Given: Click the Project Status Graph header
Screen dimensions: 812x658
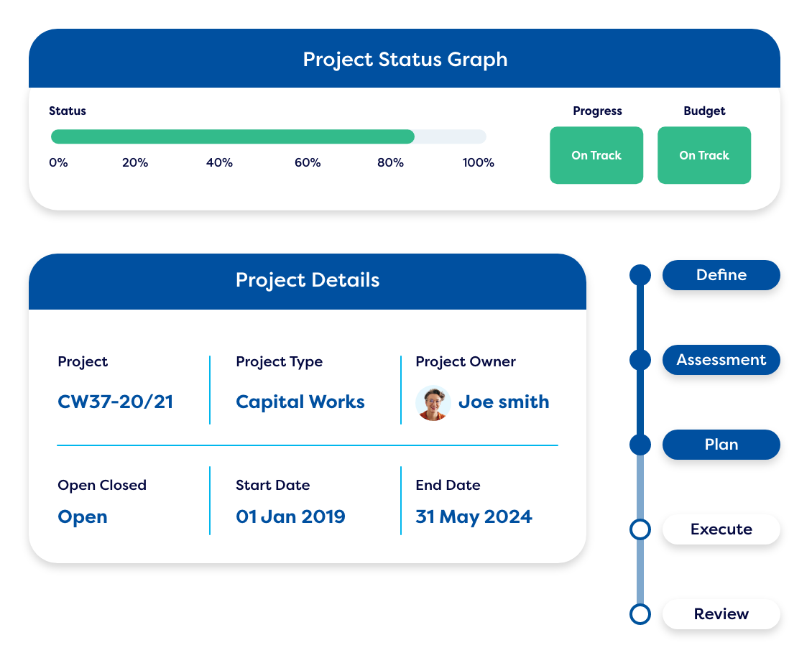Looking at the screenshot, I should [x=405, y=59].
